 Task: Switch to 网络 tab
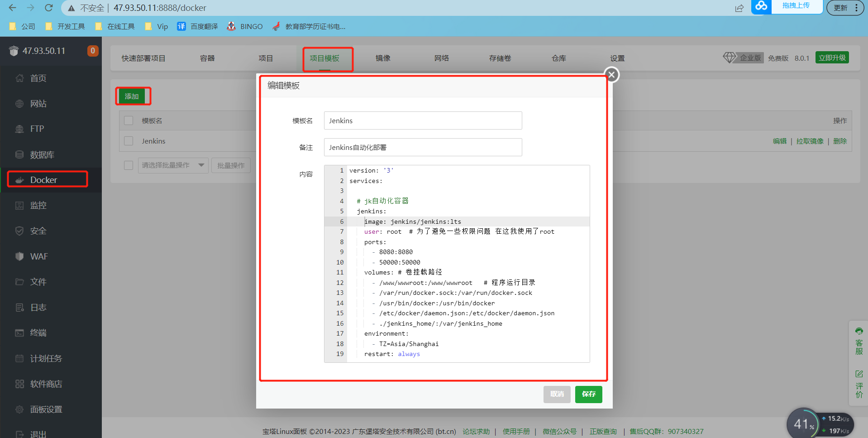(x=442, y=58)
